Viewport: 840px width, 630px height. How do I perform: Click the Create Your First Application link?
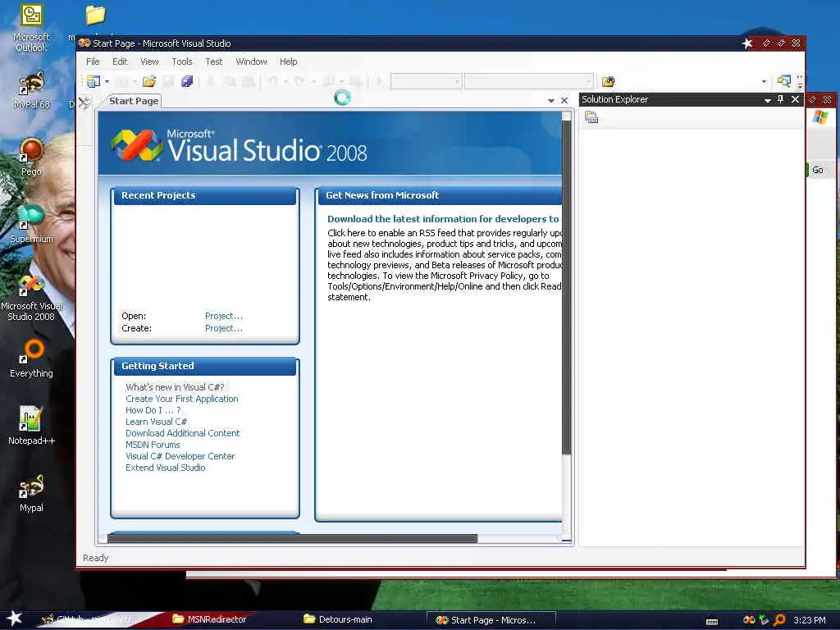tap(182, 399)
